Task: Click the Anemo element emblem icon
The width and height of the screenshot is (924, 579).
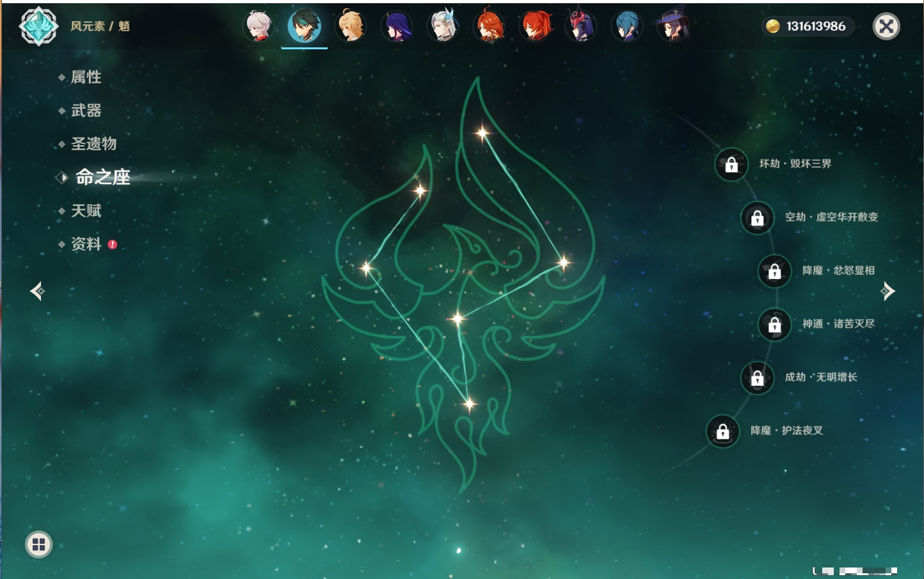Action: point(38,26)
